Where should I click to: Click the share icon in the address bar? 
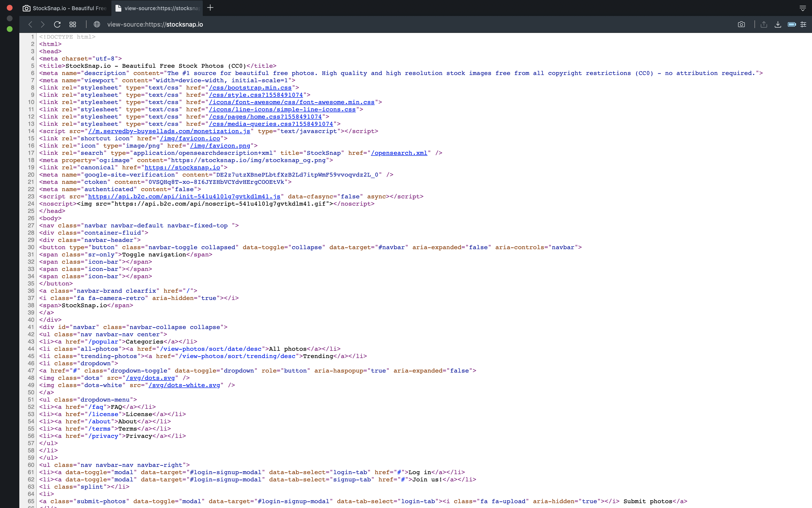tap(764, 24)
